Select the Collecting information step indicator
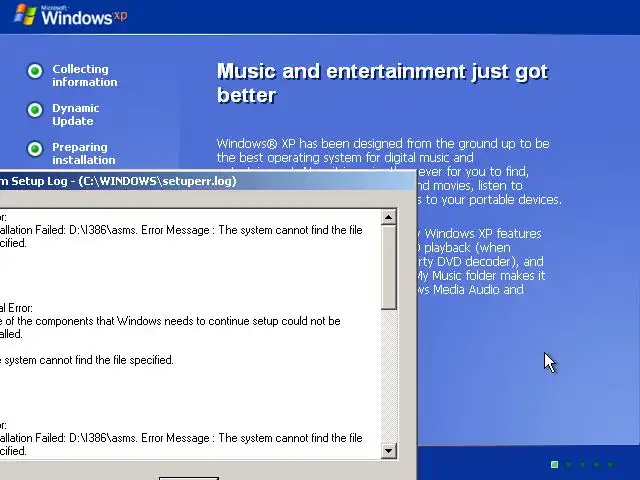Viewport: 640px width, 480px height. tap(35, 71)
